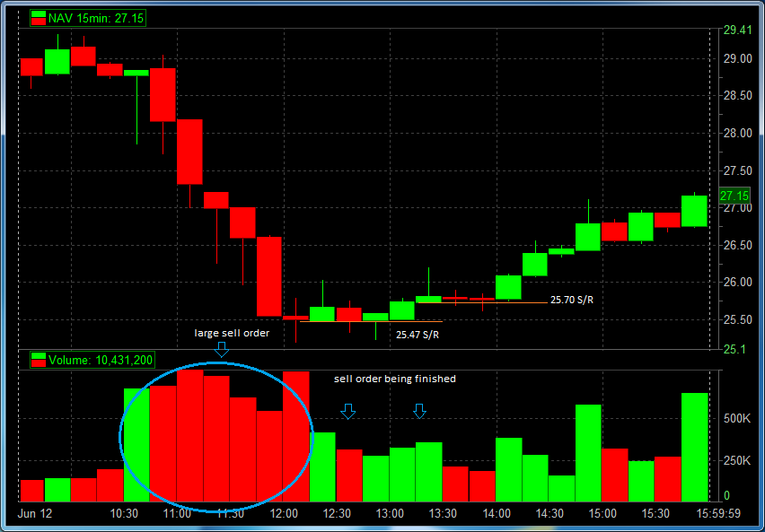Click the last green volume bar on the right
Viewport: 765px width, 532px height.
click(x=694, y=447)
